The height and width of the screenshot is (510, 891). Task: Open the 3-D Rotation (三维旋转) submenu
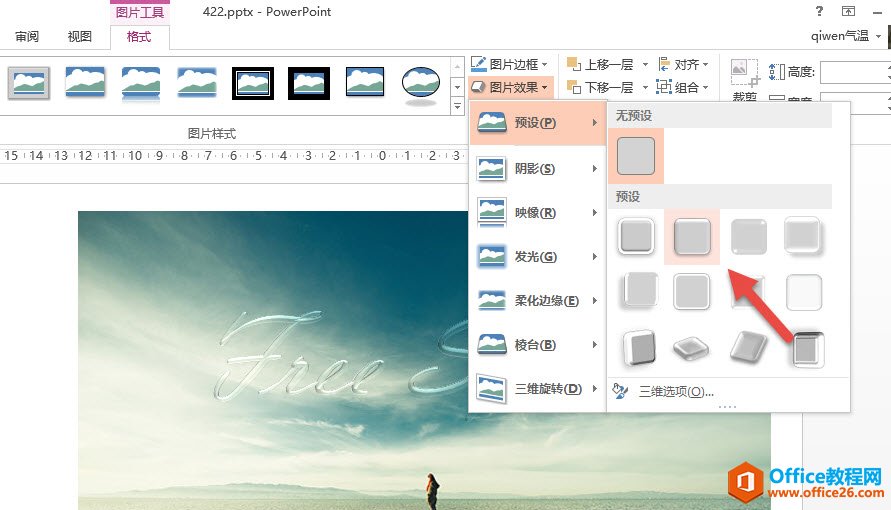click(537, 389)
